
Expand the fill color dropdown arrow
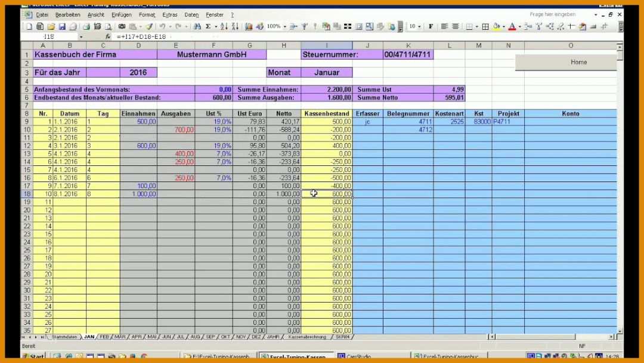[x=503, y=26]
